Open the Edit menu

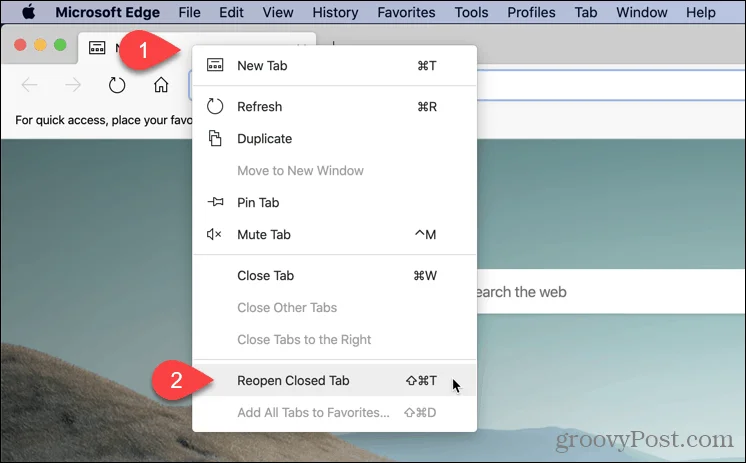coord(231,12)
